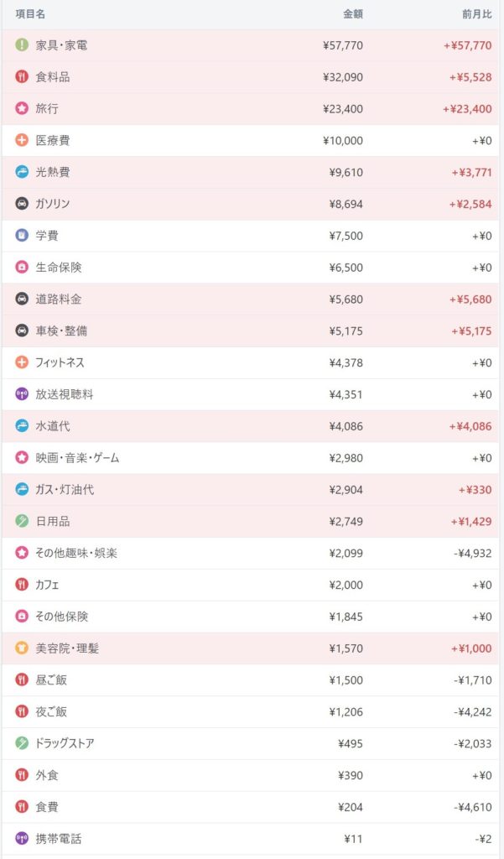
Task: Click the 家具・家電 category icon
Action: [x=22, y=45]
